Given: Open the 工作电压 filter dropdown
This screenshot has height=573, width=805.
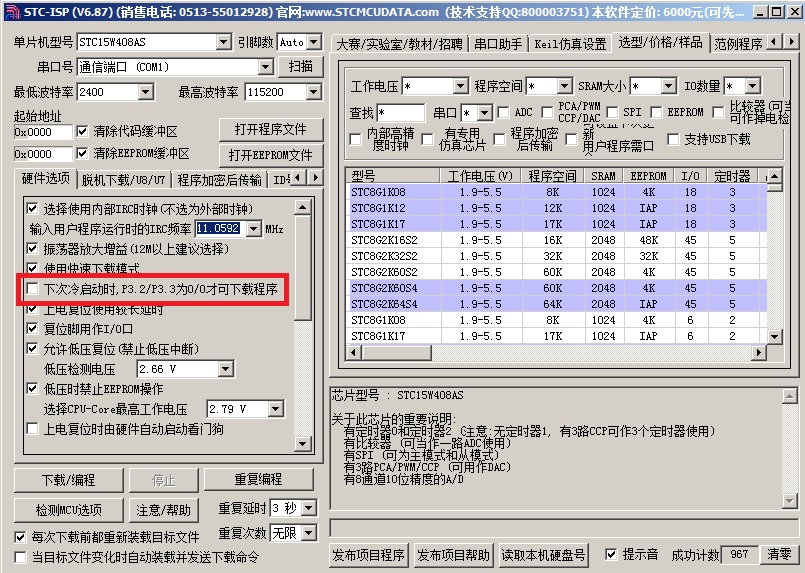Looking at the screenshot, I should pyautogui.click(x=461, y=86).
